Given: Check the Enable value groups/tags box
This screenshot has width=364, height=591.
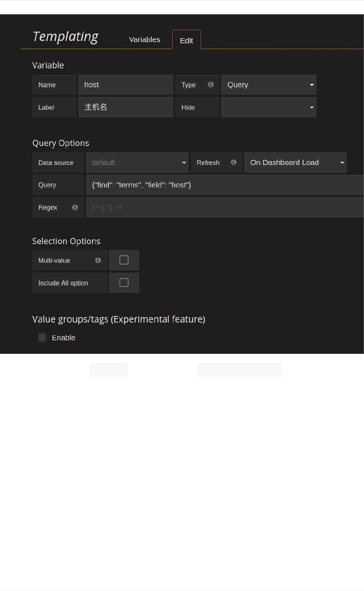Looking at the screenshot, I should [x=42, y=338].
